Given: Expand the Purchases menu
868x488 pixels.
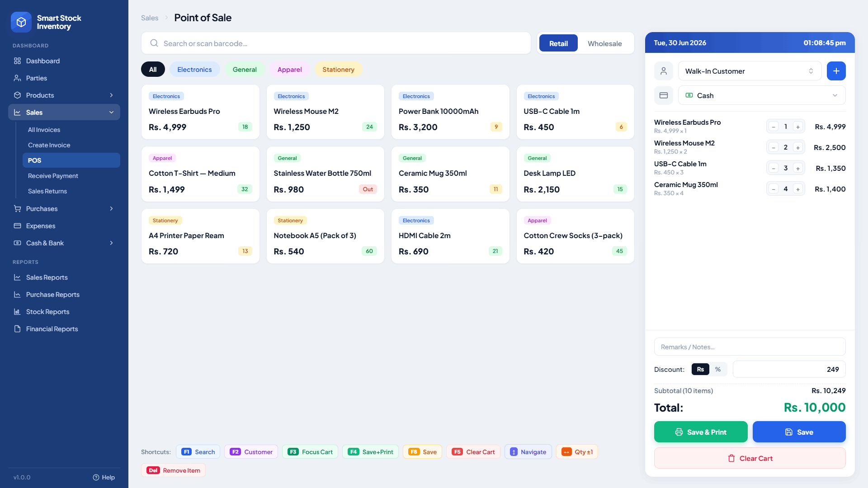Looking at the screenshot, I should coord(64,209).
